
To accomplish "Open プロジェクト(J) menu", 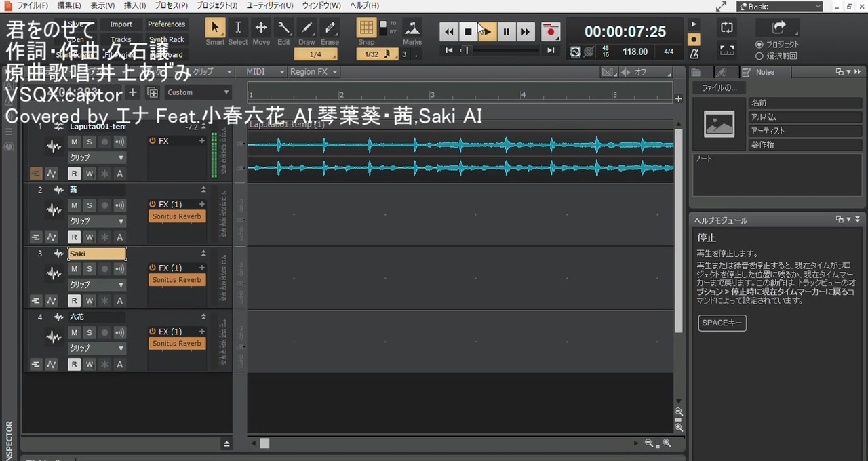I will pyautogui.click(x=217, y=5).
